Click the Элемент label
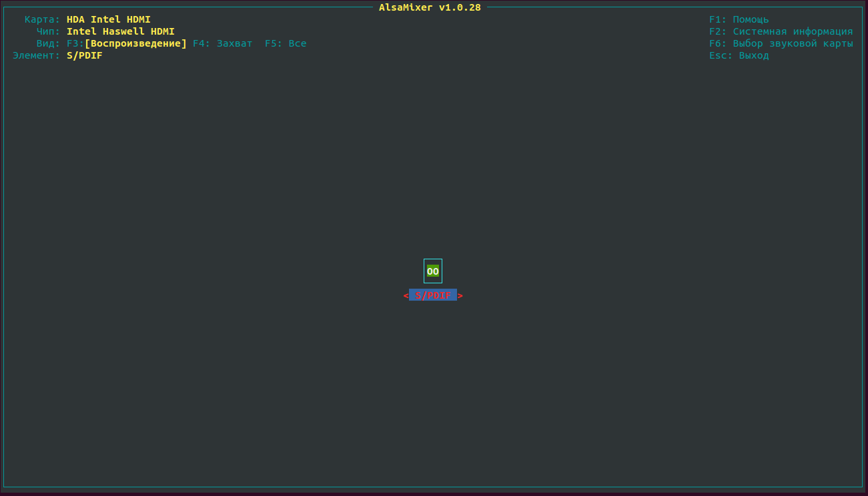Viewport: 868px width, 496px height. [37, 55]
